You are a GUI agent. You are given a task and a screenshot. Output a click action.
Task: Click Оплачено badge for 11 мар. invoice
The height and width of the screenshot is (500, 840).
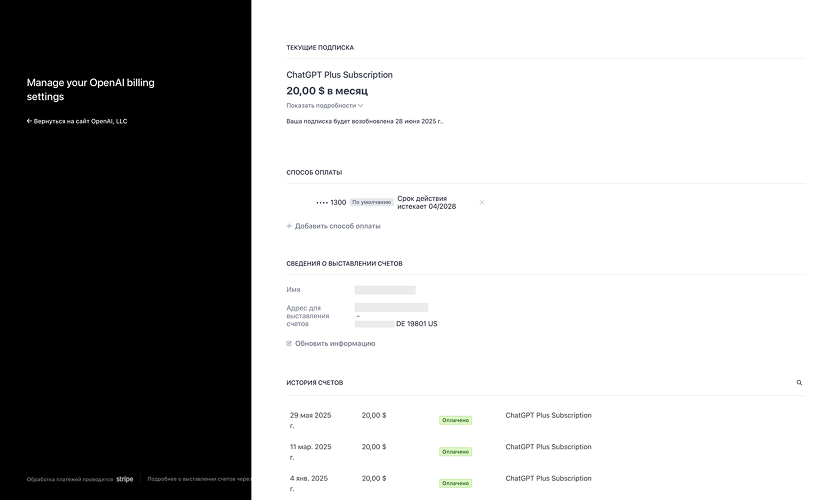pyautogui.click(x=455, y=452)
